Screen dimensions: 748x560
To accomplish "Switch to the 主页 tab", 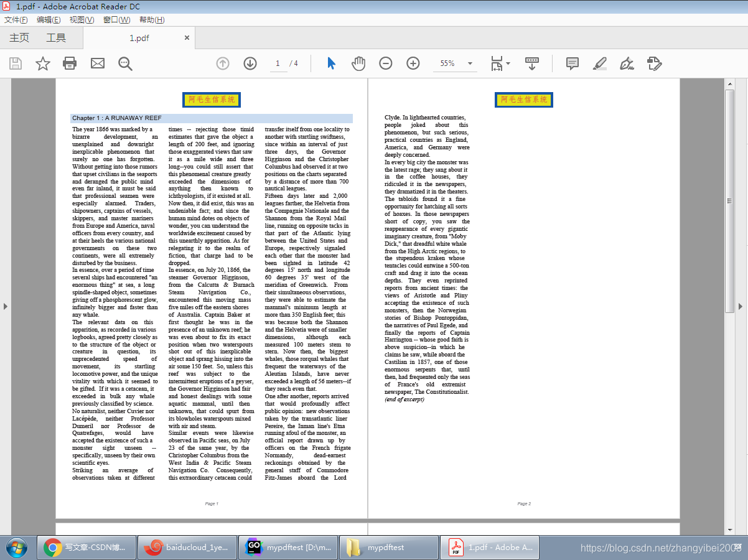I will [x=19, y=38].
